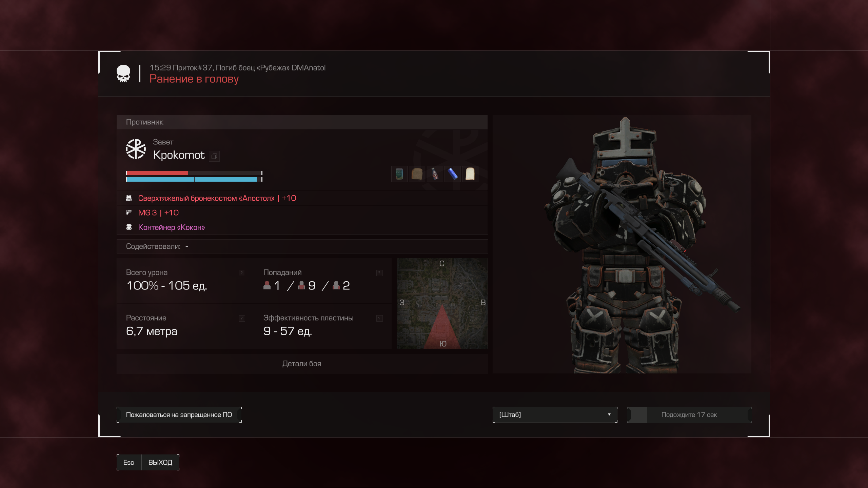This screenshot has height=488, width=868.
Task: Select the white bread slice item
Action: click(x=470, y=174)
